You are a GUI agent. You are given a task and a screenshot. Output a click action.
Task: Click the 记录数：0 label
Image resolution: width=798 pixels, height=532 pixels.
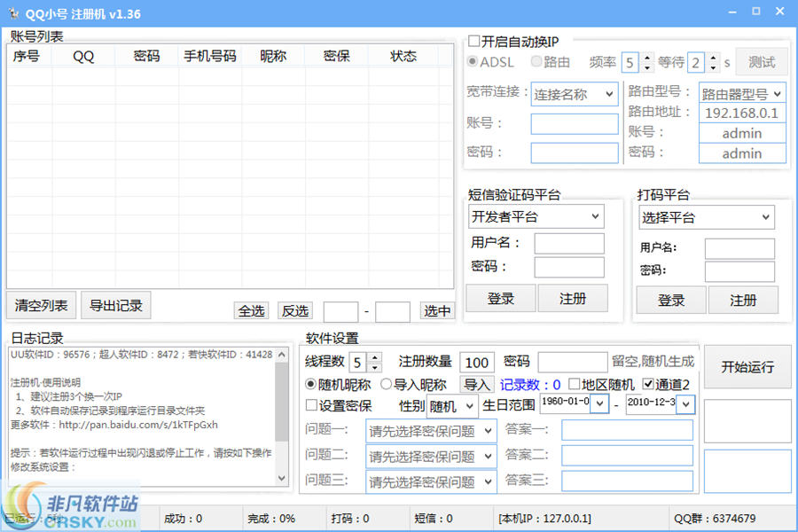(x=530, y=384)
